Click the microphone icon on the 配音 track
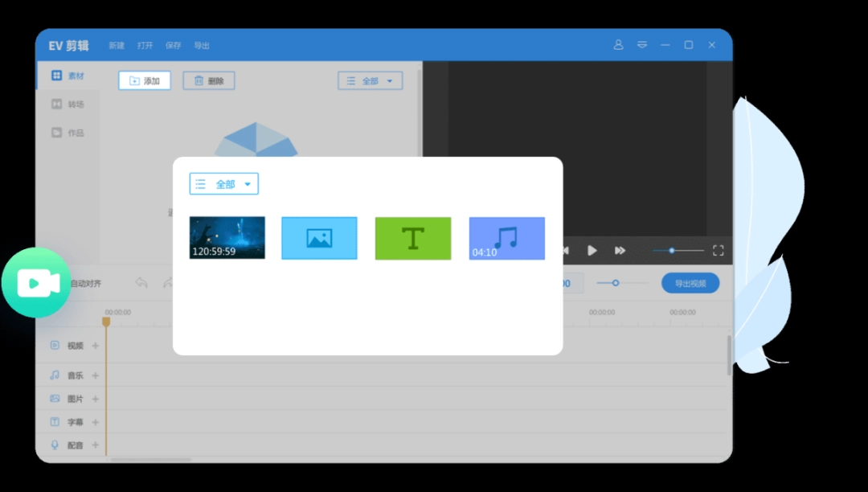 (55, 445)
